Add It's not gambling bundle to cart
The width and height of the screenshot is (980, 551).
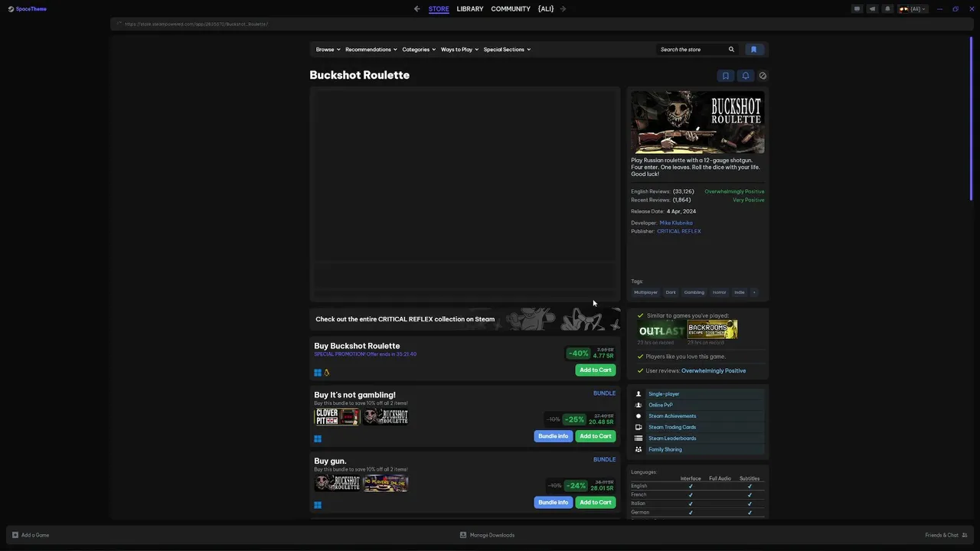click(595, 436)
